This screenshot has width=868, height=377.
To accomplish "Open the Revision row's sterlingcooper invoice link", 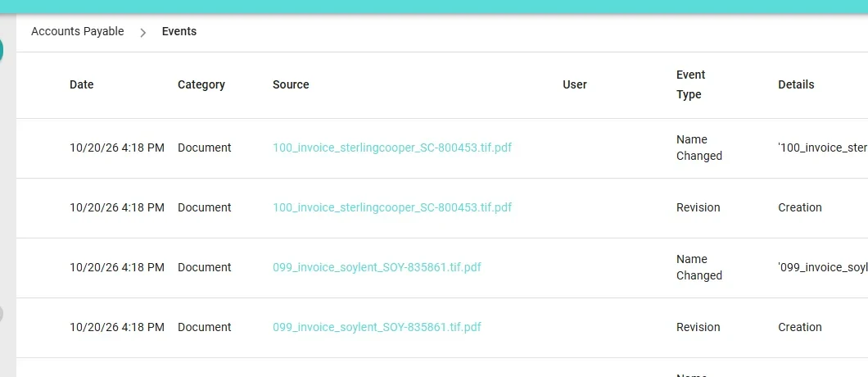I will click(392, 207).
